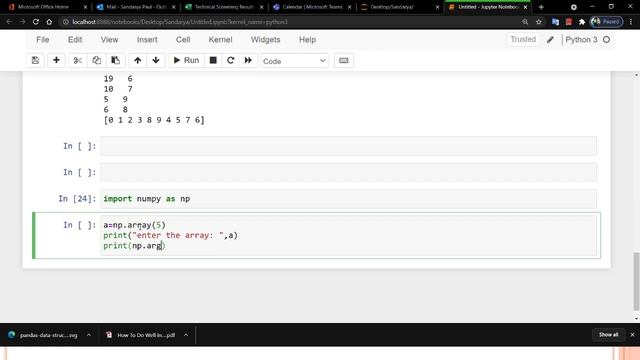
Task: Go forward in browser history
Action: pos(22,22)
